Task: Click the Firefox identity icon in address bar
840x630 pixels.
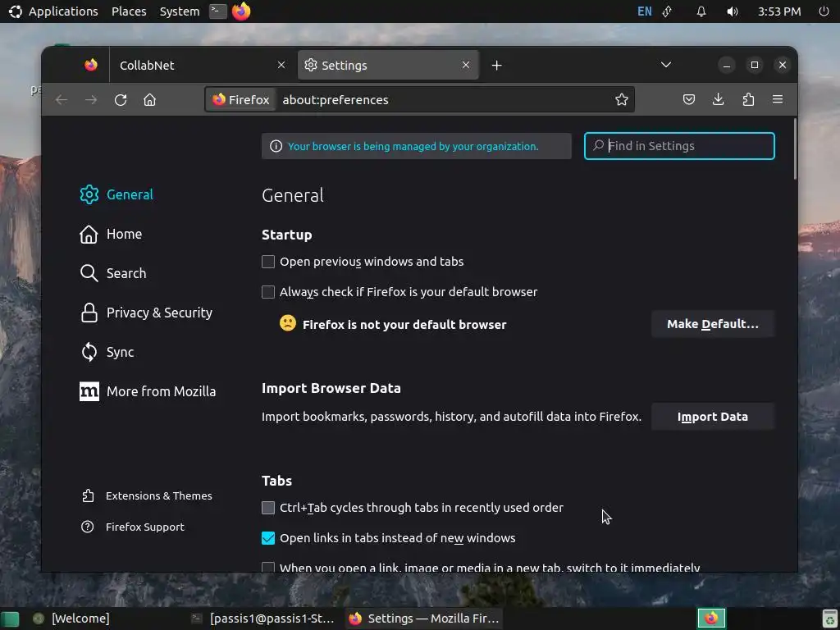Action: [241, 99]
